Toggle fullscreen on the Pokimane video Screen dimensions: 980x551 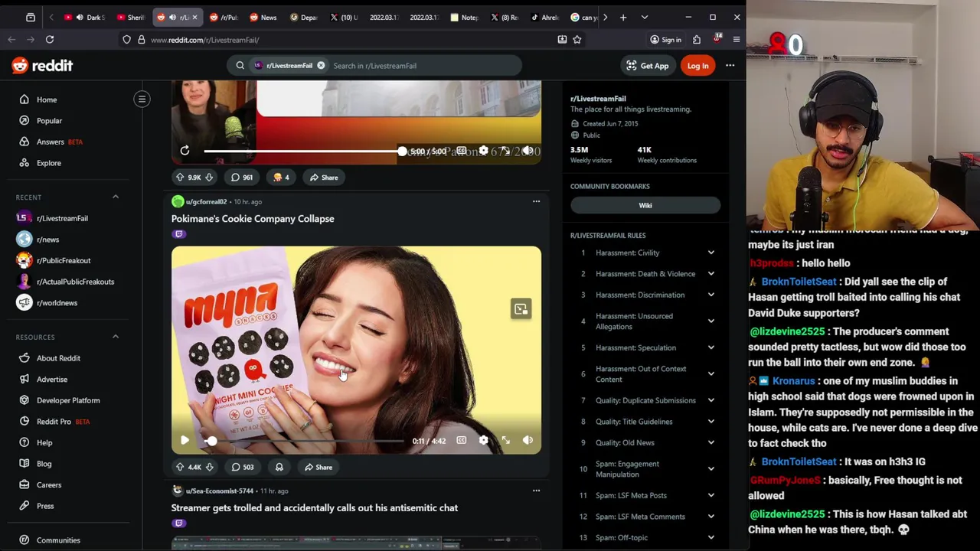click(505, 441)
